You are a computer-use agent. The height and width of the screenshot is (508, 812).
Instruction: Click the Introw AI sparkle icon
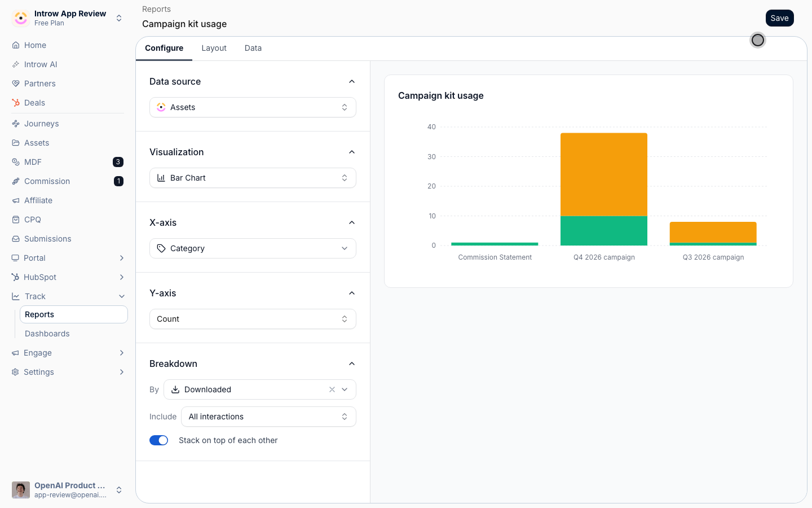(16, 64)
